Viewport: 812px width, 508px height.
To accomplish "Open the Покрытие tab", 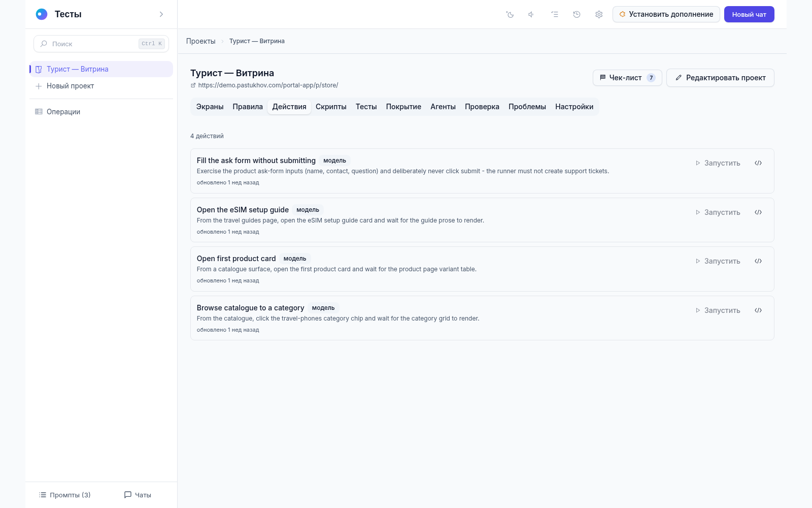I will tap(403, 107).
